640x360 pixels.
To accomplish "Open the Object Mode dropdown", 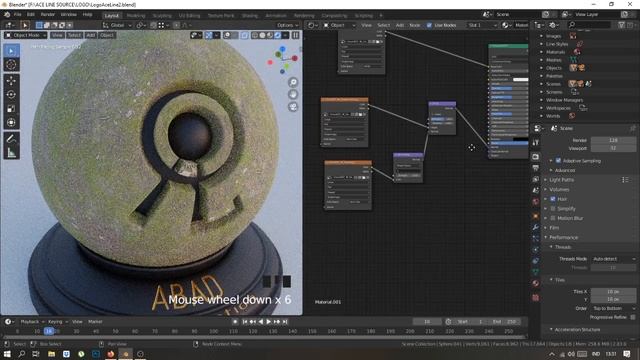I will [25, 36].
